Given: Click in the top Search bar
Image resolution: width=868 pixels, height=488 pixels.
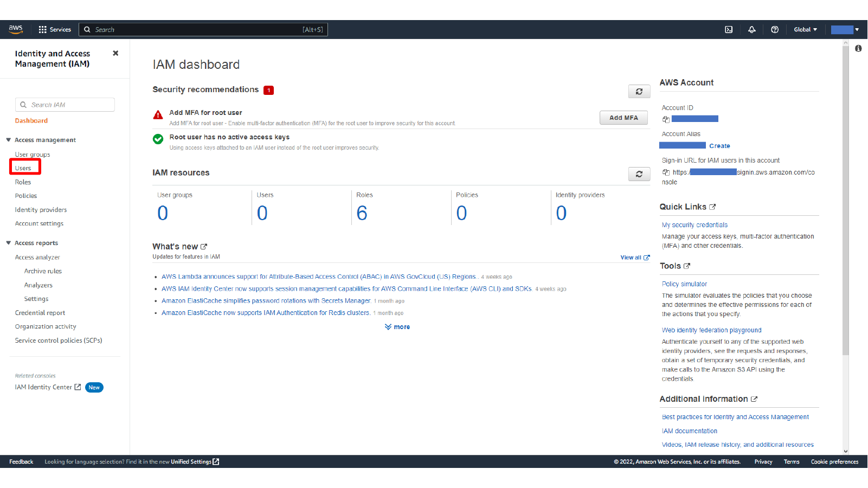Looking at the screenshot, I should 203,30.
